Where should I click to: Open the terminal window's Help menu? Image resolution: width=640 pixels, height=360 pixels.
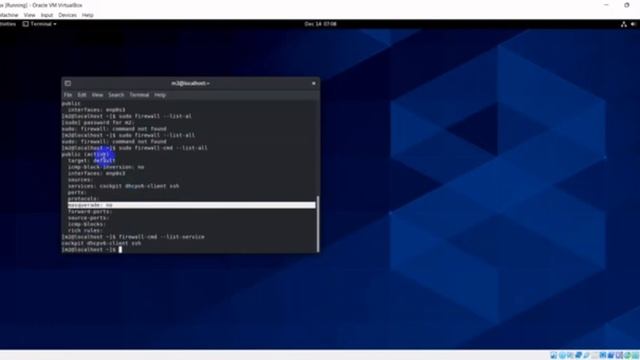point(160,95)
